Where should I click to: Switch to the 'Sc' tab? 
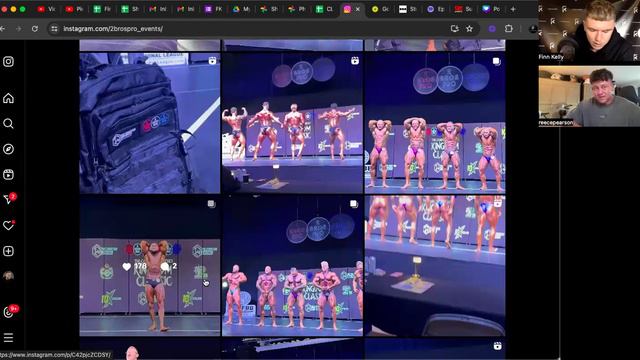(x=463, y=9)
